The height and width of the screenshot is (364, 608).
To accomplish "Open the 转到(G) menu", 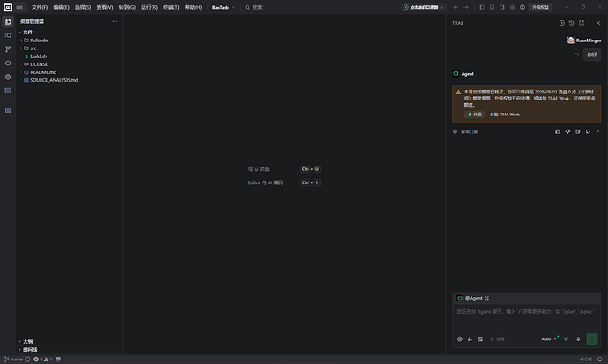I will coord(127,7).
